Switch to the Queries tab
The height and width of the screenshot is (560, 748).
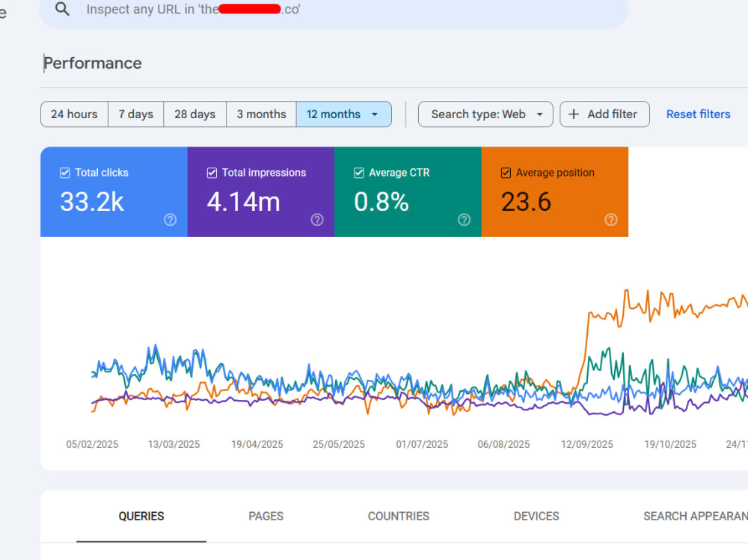point(141,516)
